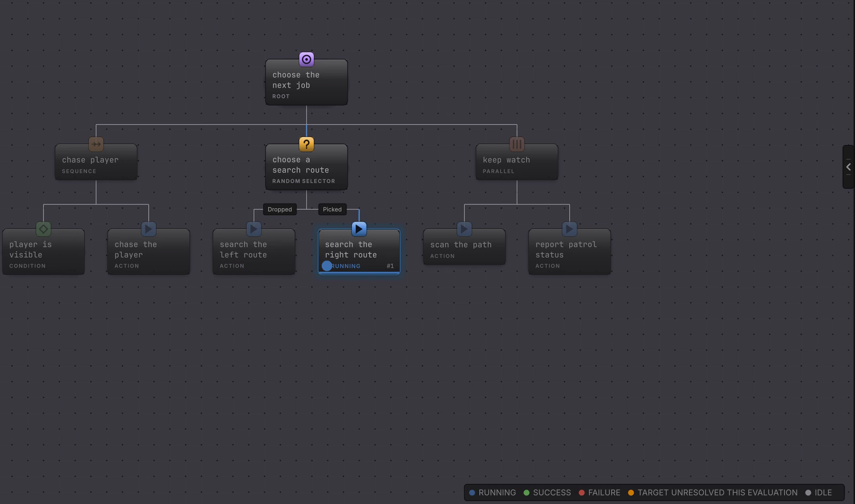Viewport: 855px width, 504px height.
Task: Click the #1 tick counter on right route node
Action: [390, 266]
